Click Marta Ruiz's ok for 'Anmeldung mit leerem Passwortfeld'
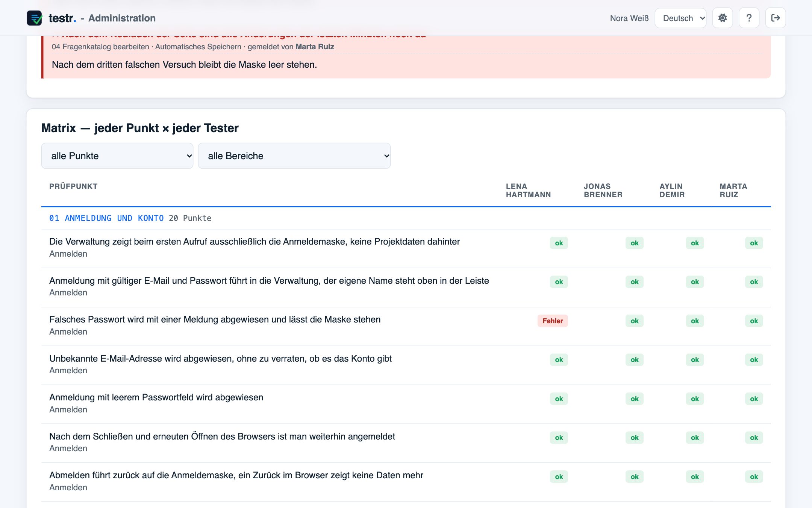Viewport: 812px width, 508px height. (754, 399)
